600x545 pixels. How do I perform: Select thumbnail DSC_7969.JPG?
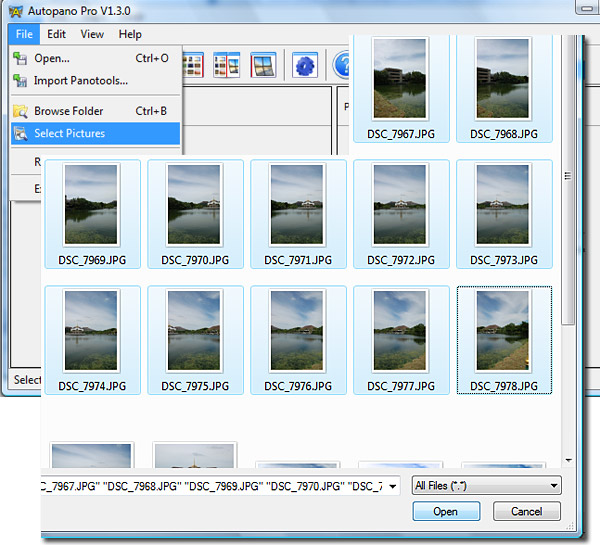92,214
